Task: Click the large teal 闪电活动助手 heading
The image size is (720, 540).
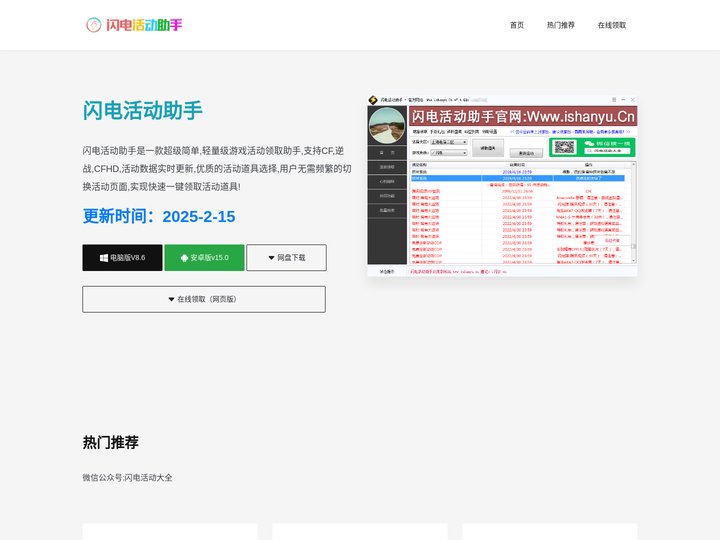Action: [143, 110]
